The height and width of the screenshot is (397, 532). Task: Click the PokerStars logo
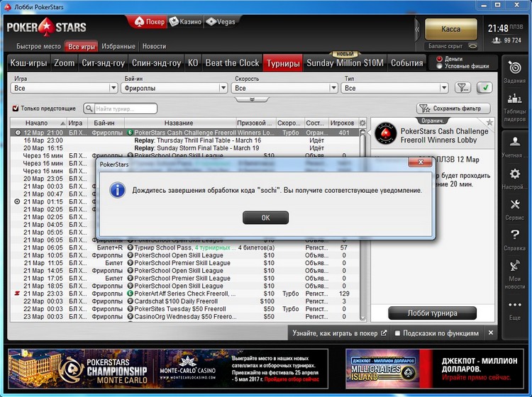tap(47, 27)
